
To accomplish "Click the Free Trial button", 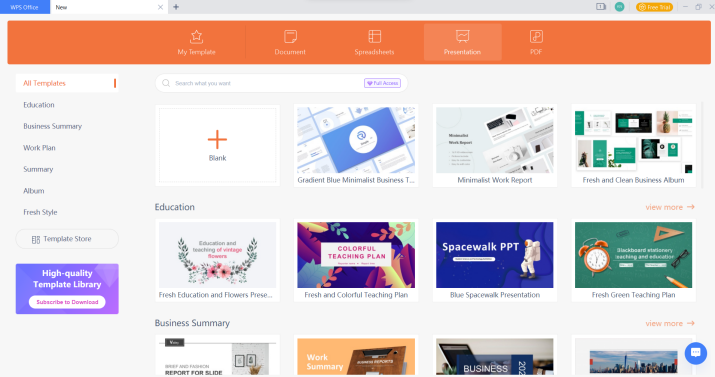I will [654, 7].
